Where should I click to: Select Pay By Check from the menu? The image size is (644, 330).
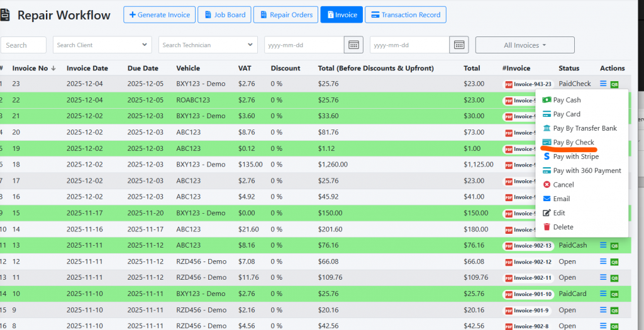tap(573, 143)
